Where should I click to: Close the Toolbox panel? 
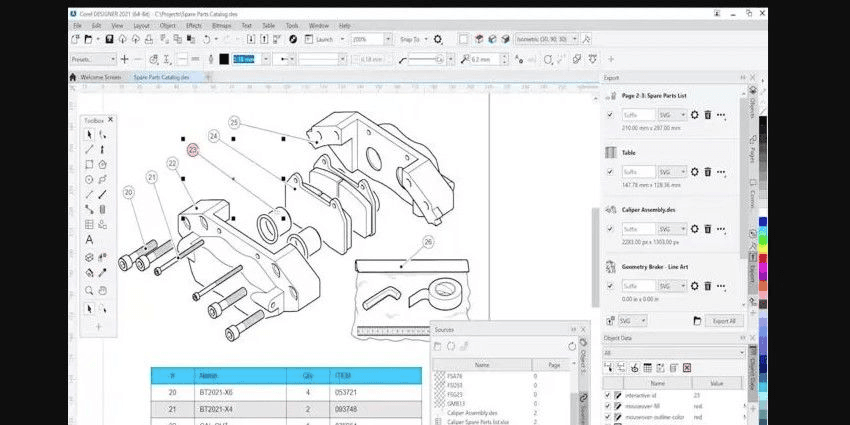(x=111, y=120)
